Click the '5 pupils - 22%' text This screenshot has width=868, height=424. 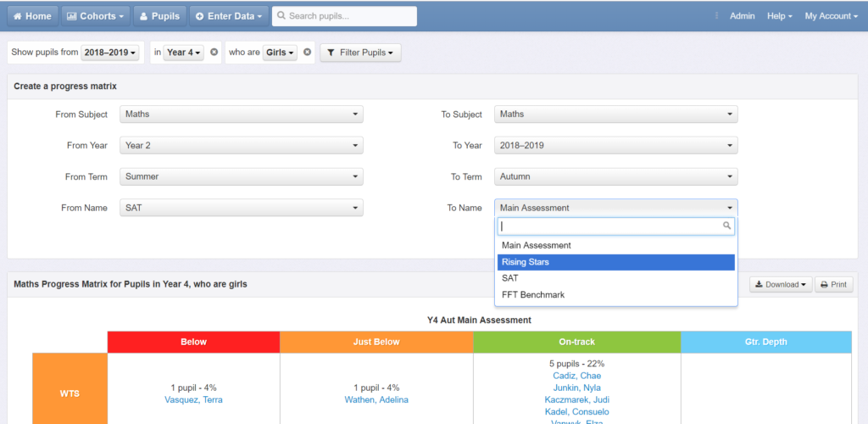(576, 364)
